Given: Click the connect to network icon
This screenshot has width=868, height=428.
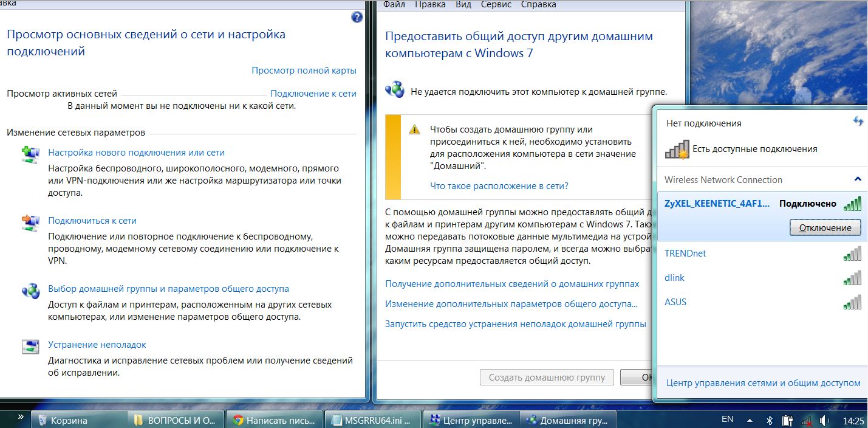Looking at the screenshot, I should [x=30, y=223].
